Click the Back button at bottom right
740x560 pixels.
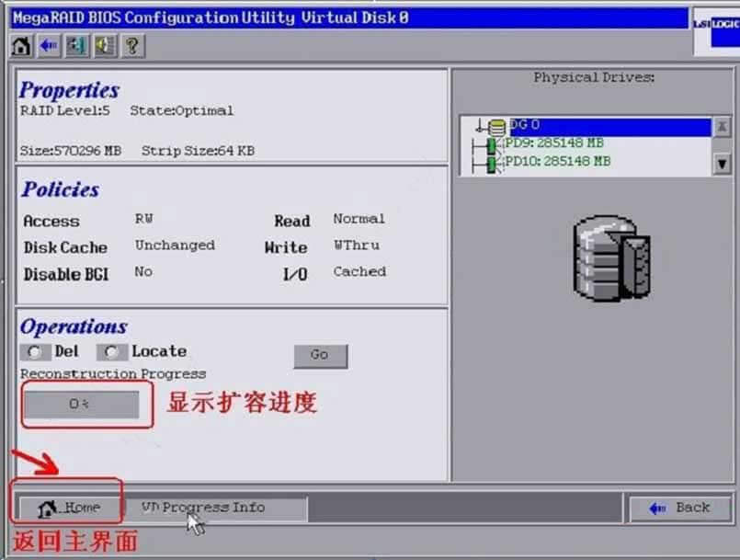coord(679,508)
